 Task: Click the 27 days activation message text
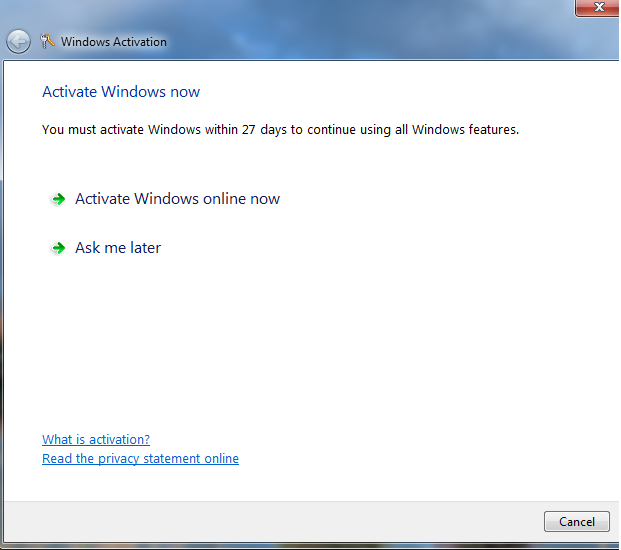point(280,130)
